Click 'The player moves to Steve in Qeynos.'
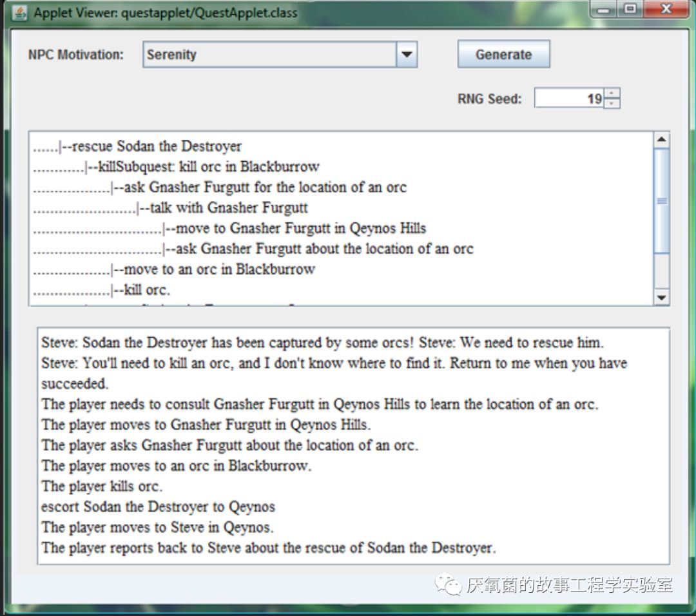The image size is (696, 616). pos(158,527)
